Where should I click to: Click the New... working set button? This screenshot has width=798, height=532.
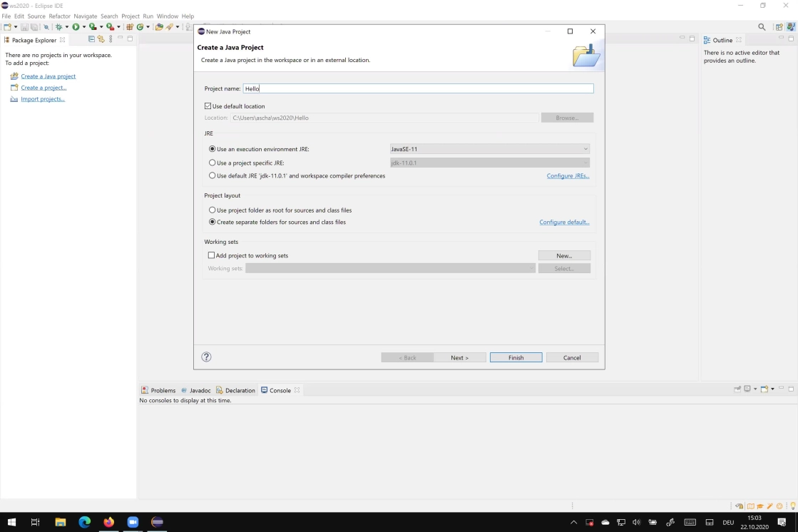coord(564,255)
